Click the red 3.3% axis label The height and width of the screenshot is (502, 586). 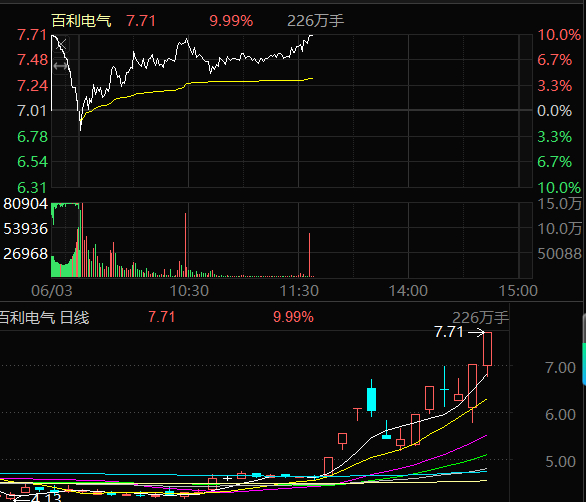click(x=555, y=86)
